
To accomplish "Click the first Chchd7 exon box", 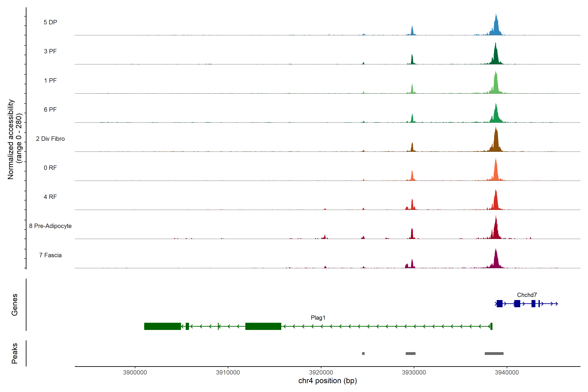I will click(499, 303).
